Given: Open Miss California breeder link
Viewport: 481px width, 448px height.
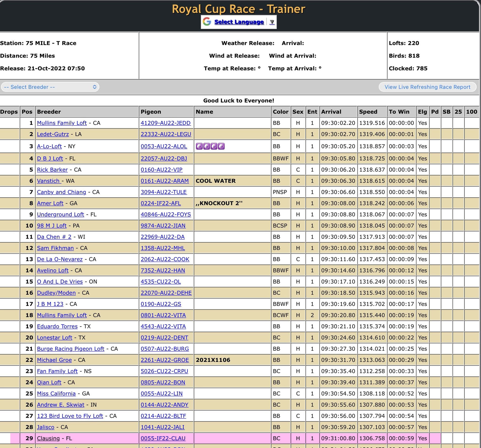Looking at the screenshot, I should tap(56, 394).
